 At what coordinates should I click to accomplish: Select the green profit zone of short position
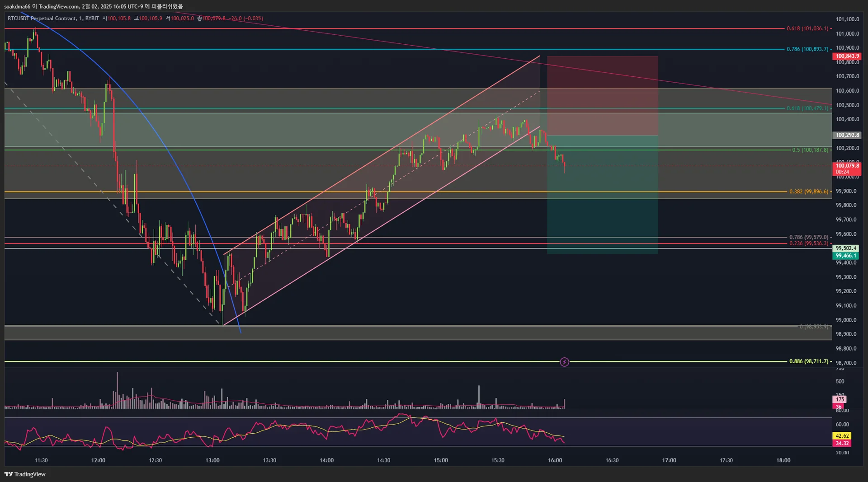pos(602,195)
